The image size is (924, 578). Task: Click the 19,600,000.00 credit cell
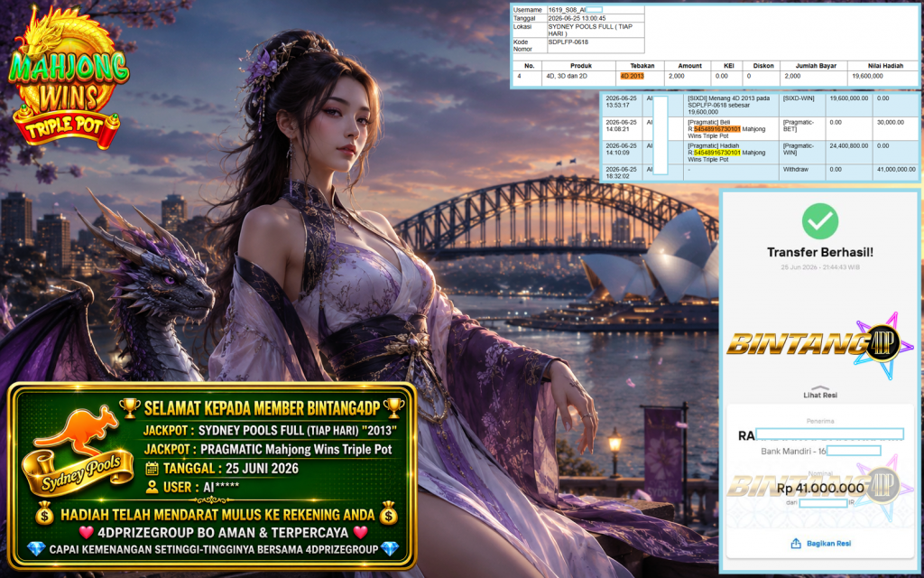tap(848, 98)
